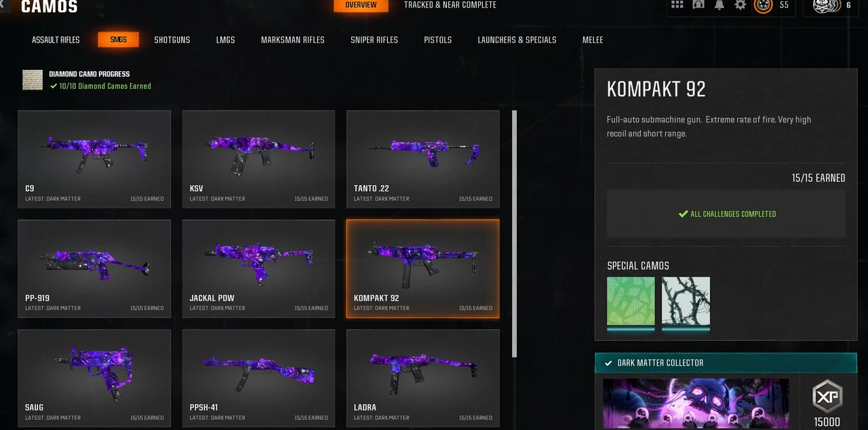
Task: Open the headset voice channel icon
Action: tap(698, 5)
